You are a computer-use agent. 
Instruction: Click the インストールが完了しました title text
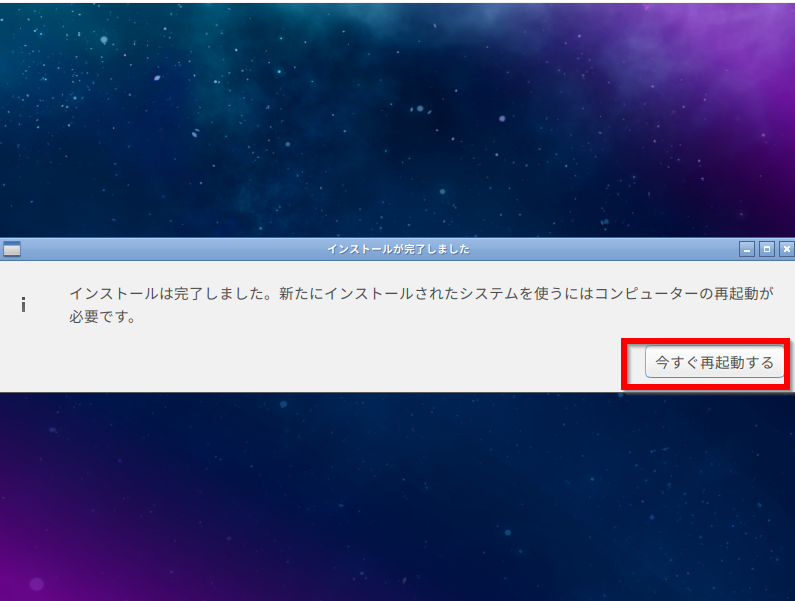[x=399, y=249]
